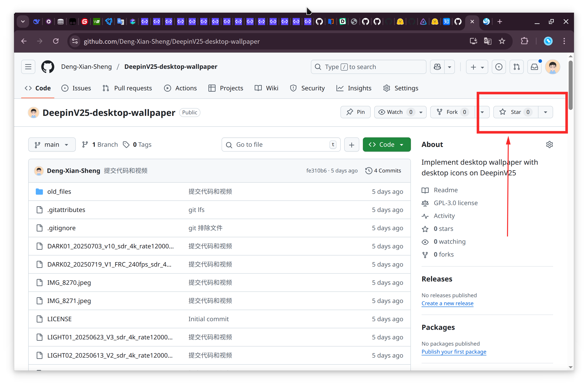View the 1 Branch list
Viewport: 588px width, 386px height.
pos(100,145)
